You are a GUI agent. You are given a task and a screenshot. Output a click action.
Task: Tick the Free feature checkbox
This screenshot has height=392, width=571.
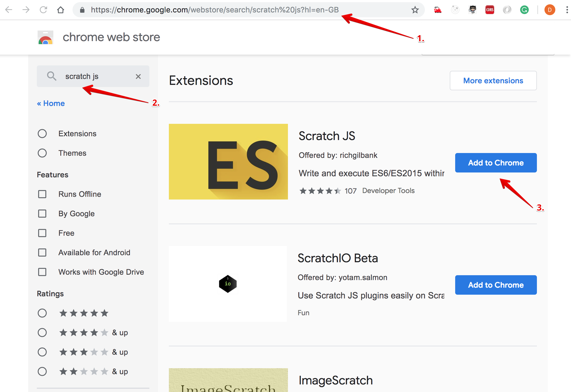click(42, 233)
